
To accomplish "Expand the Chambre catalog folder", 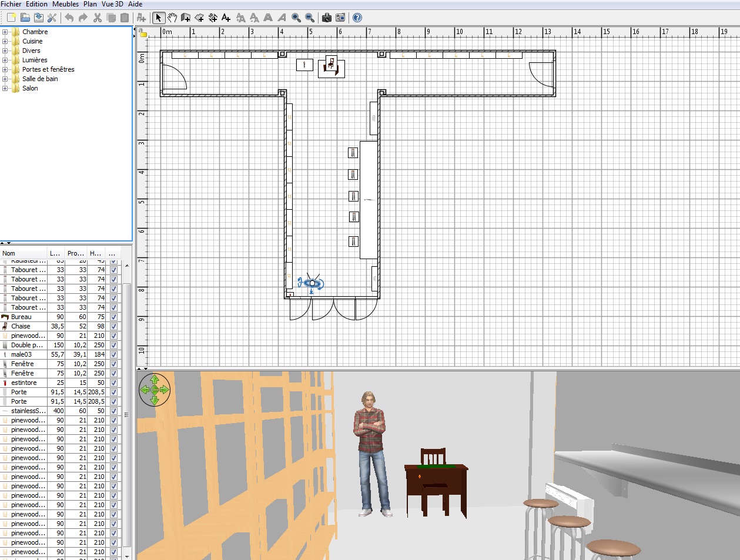I will pyautogui.click(x=5, y=32).
